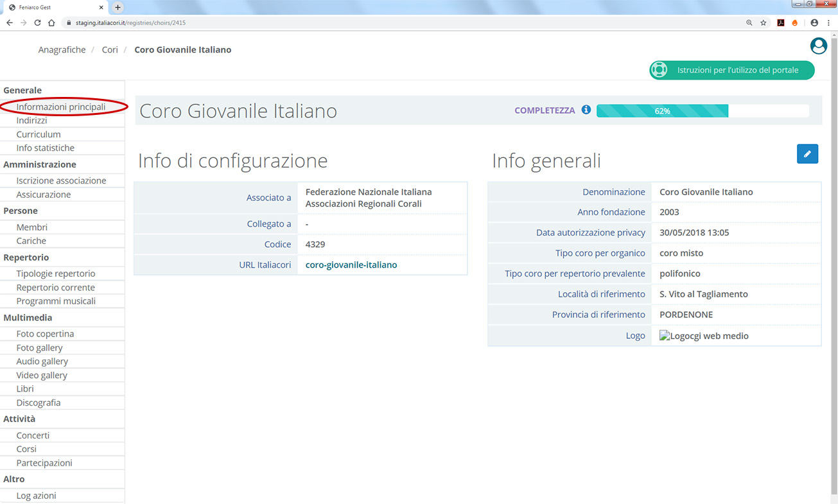
Task: Bookmark the page with the star icon
Action: coord(764,22)
